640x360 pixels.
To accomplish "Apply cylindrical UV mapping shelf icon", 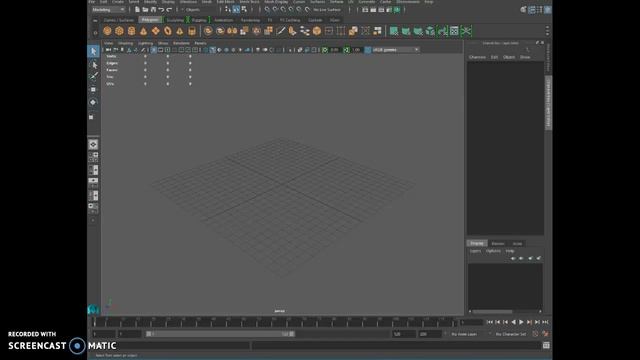I will coord(406,31).
